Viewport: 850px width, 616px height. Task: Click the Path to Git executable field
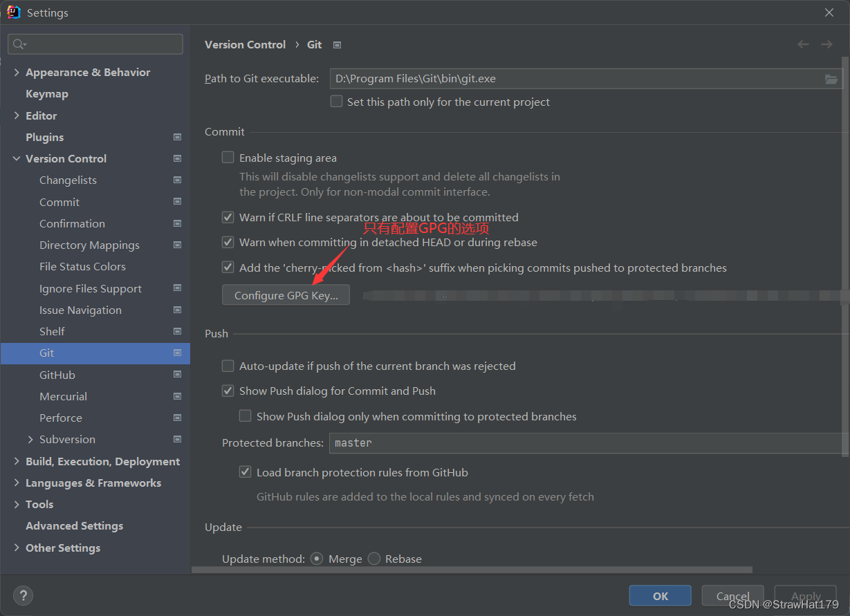[x=586, y=79]
